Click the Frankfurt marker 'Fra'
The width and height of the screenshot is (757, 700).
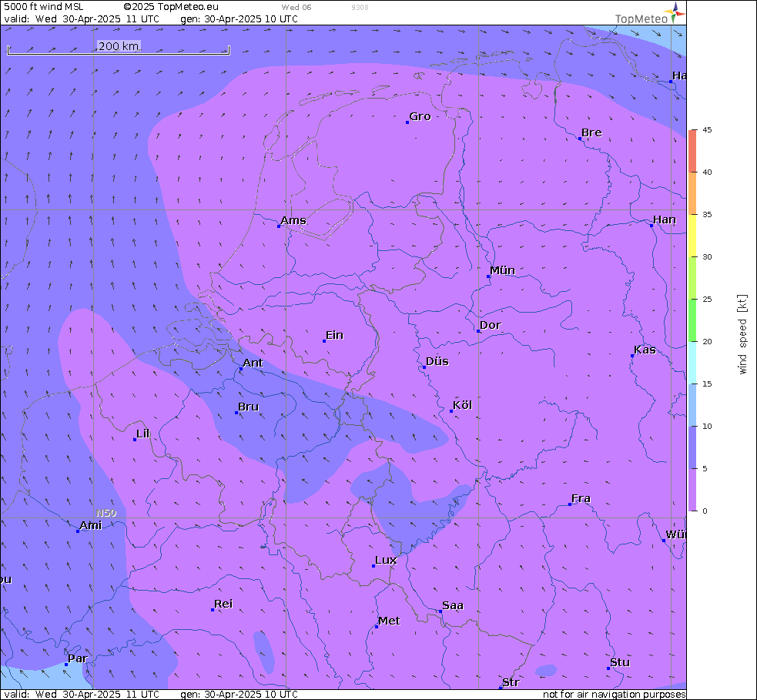point(570,504)
